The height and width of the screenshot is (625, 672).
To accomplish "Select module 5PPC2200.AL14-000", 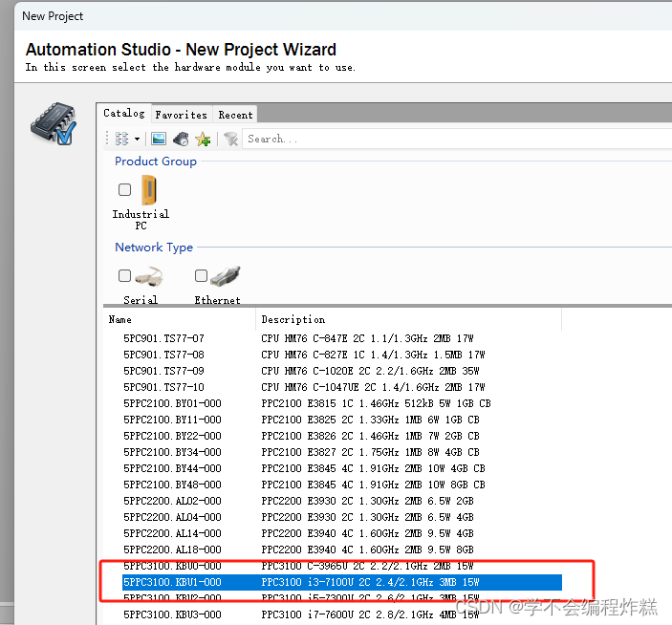I will (x=172, y=534).
